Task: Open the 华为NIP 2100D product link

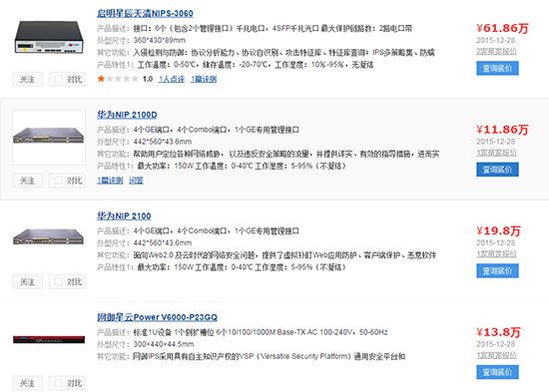Action: tap(127, 115)
